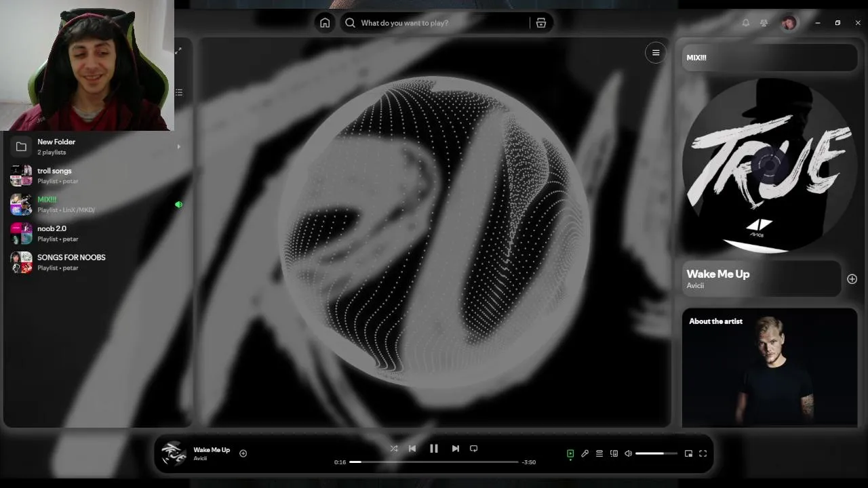Toggle shuffle
Image resolution: width=868 pixels, height=488 pixels.
tap(393, 448)
